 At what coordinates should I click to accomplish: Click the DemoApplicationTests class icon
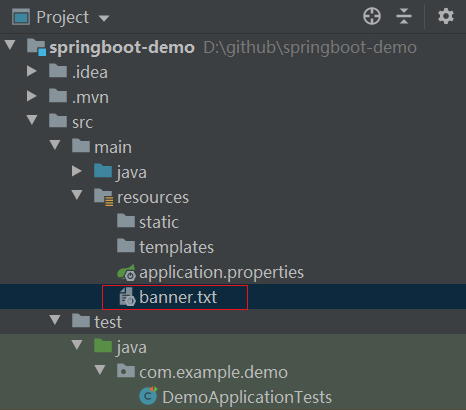[x=148, y=396]
